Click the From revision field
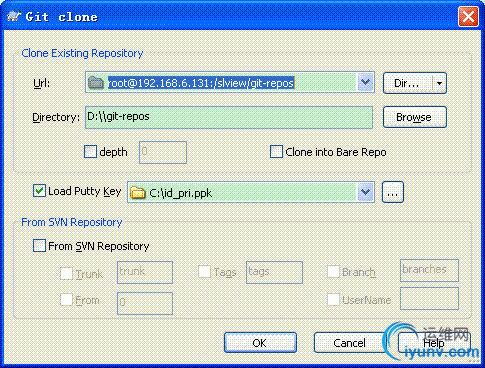This screenshot has height=368, width=485. pos(145,303)
